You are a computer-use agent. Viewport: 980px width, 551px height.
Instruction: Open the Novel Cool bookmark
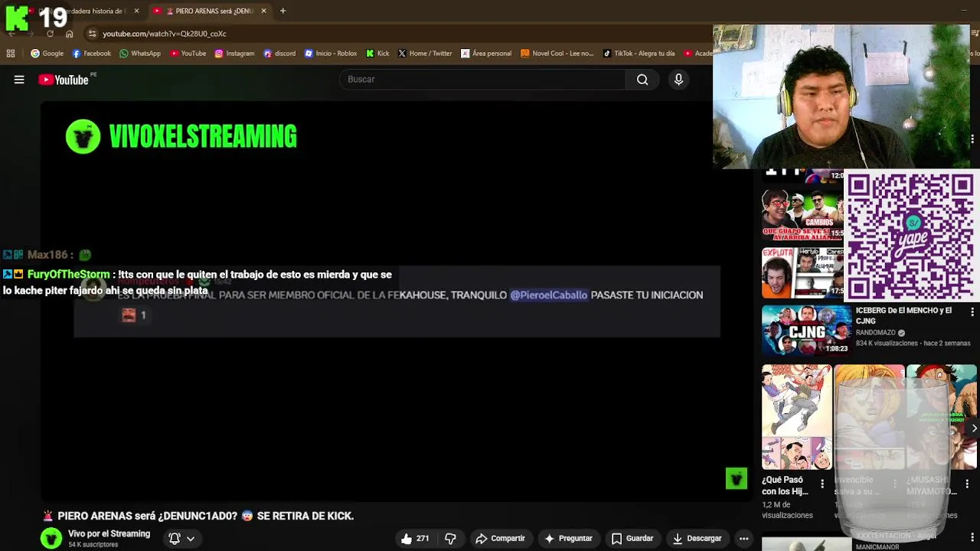click(557, 54)
